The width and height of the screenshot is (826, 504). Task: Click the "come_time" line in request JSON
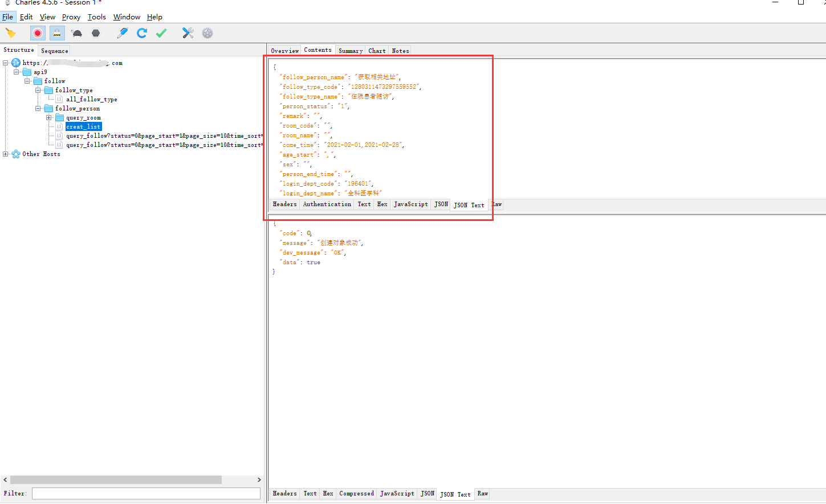coord(341,145)
